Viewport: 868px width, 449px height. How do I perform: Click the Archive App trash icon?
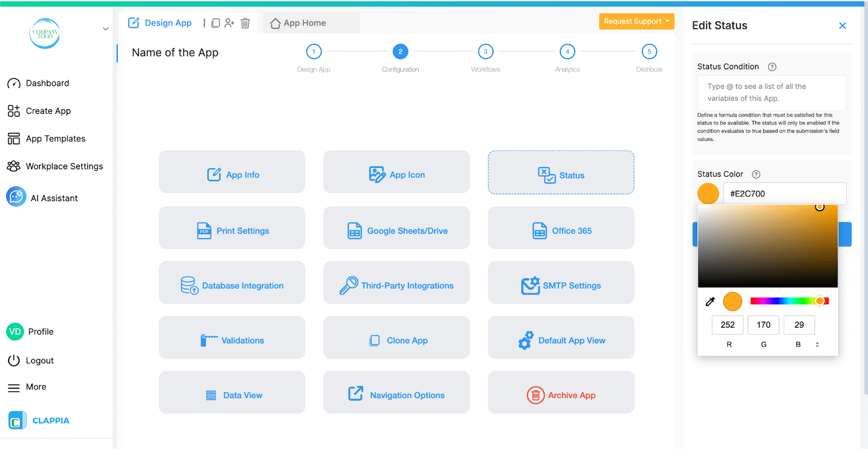[535, 395]
